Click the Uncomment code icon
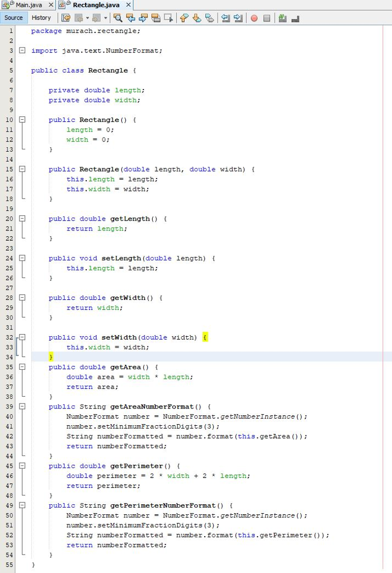Image resolution: width=392 pixels, height=573 pixels. click(296, 18)
